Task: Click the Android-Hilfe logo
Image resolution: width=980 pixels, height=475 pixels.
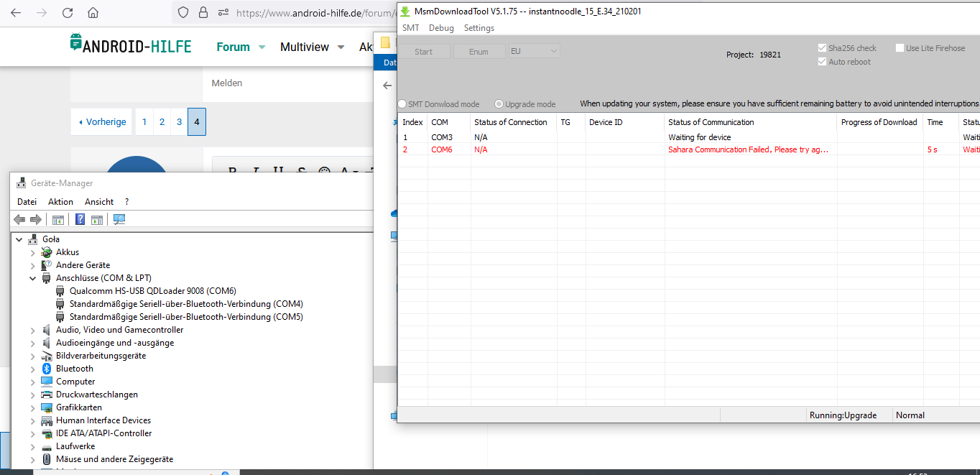Action: coord(131,46)
